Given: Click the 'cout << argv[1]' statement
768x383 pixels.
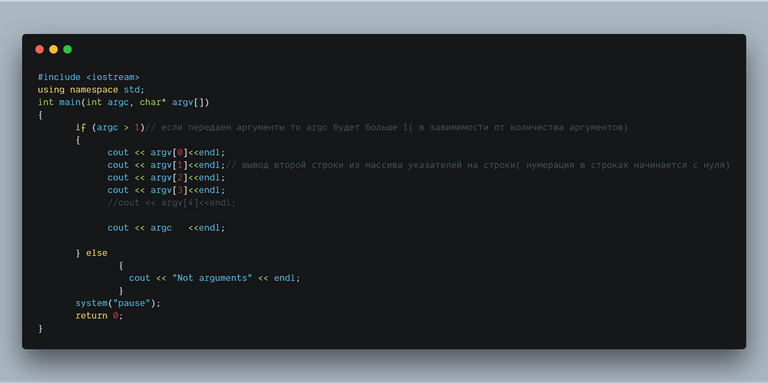Looking at the screenshot, I should 167,165.
